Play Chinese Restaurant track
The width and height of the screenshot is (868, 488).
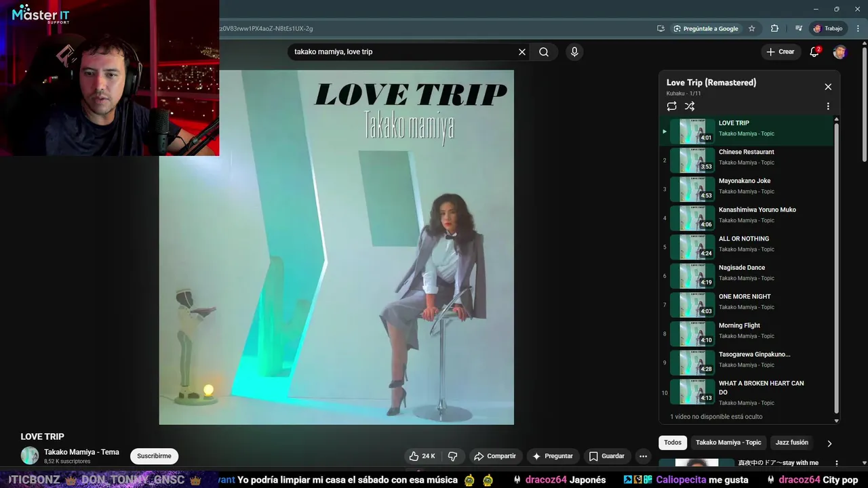[746, 160]
